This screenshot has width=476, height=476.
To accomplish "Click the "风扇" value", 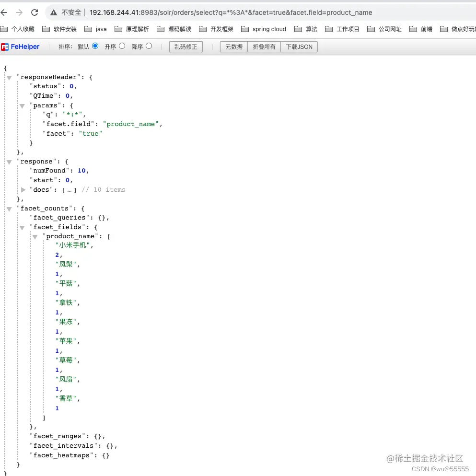I will click(x=66, y=379).
